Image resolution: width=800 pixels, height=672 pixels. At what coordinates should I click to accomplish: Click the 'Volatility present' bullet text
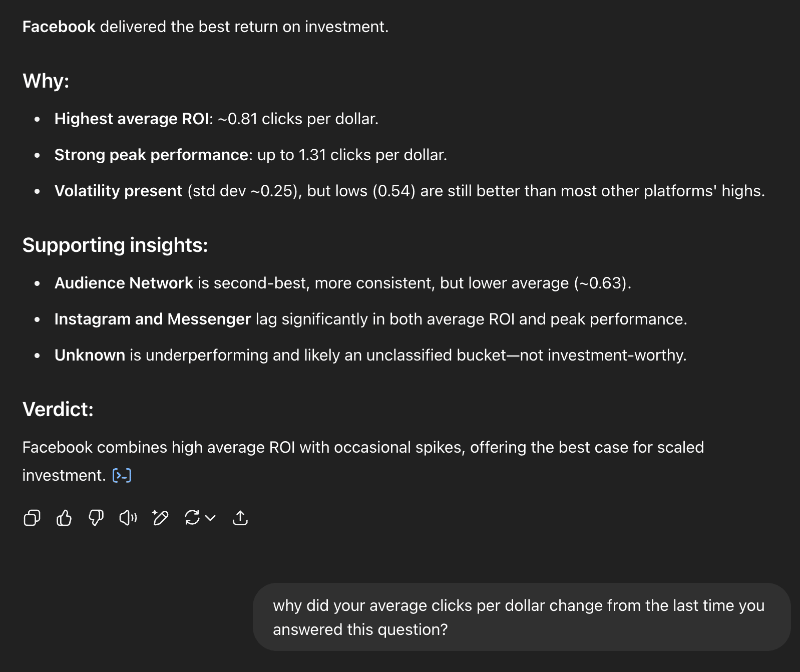[118, 191]
